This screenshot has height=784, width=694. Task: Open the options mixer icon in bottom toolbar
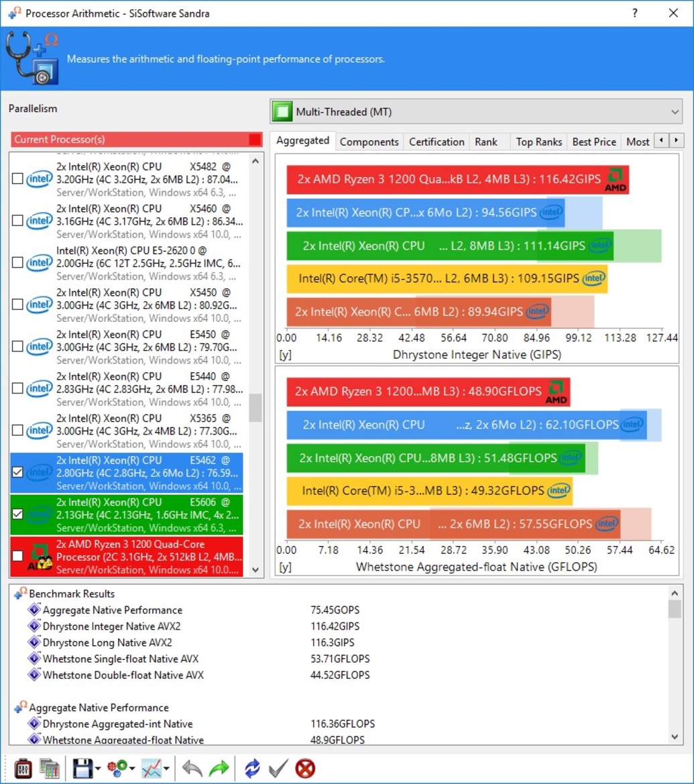pyautogui.click(x=23, y=769)
